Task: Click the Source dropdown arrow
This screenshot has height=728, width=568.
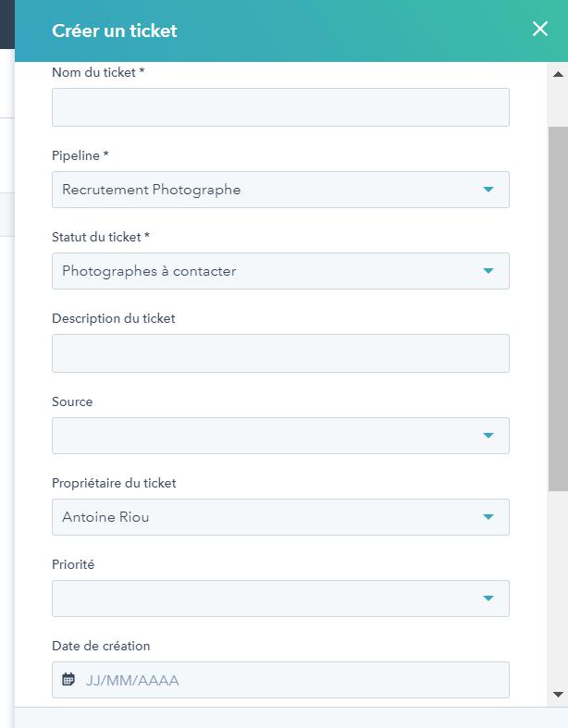Action: point(488,436)
